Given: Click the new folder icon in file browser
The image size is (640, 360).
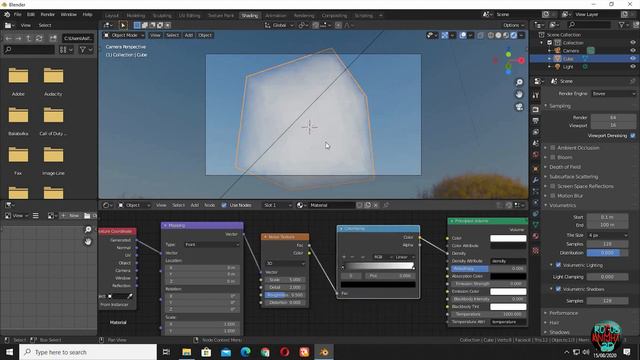Looking at the screenshot, I should click(x=53, y=38).
